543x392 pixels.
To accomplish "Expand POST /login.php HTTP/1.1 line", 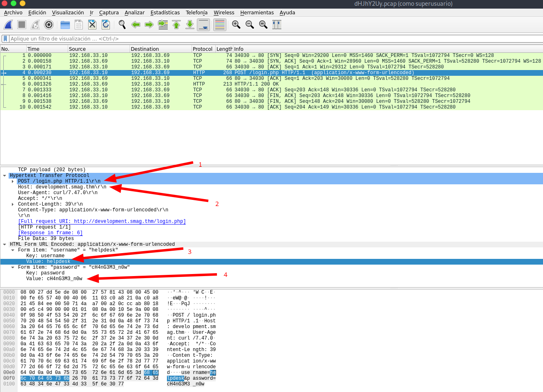I will coord(13,181).
